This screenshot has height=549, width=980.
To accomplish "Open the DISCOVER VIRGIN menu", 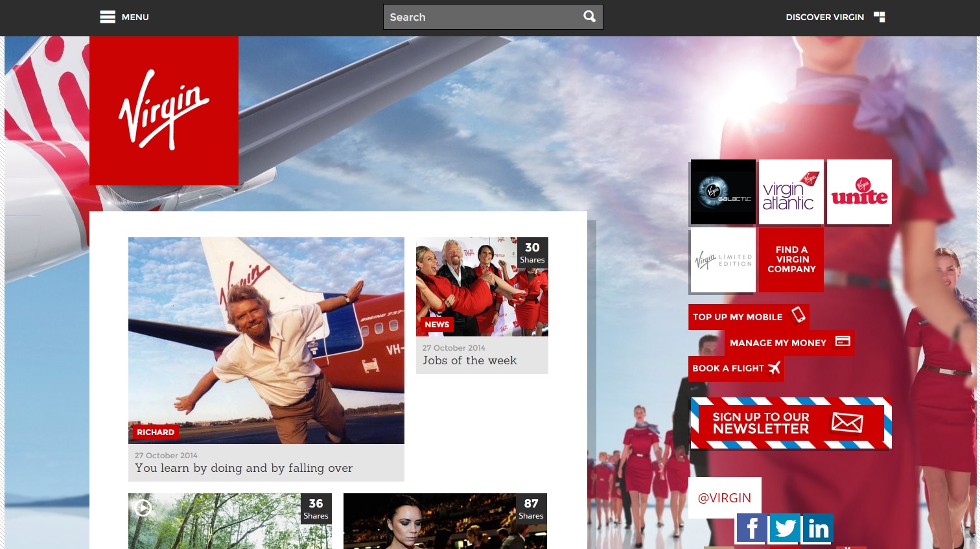I will (x=835, y=17).
